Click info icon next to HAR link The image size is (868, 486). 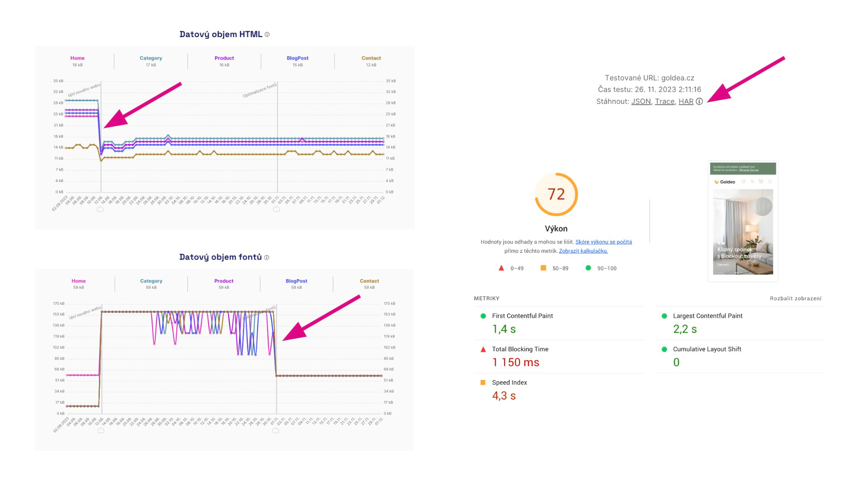[699, 102]
